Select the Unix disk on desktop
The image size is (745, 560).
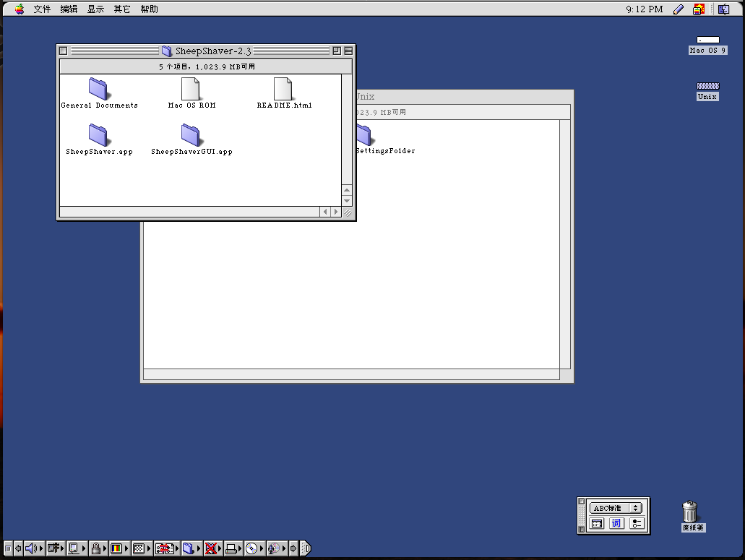[x=707, y=92]
